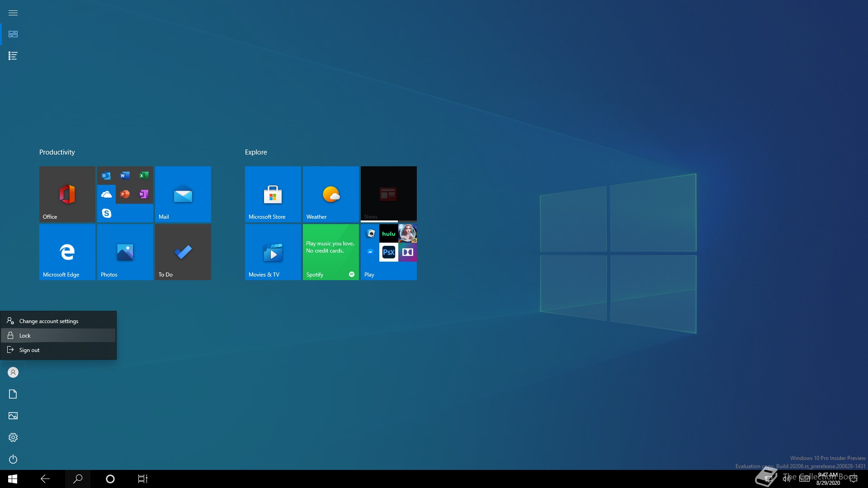Launch Excel from the Office folder tile
Viewport: 868px width, 488px height.
click(144, 176)
